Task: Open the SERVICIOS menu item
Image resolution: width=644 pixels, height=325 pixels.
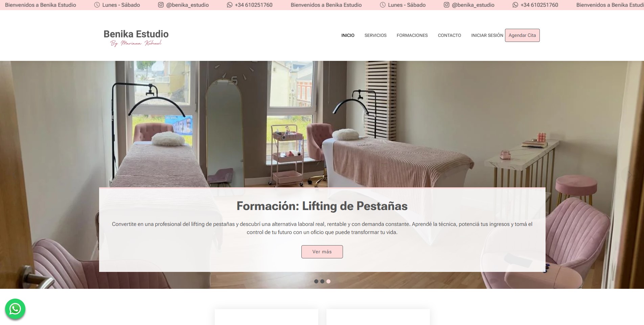Action: point(375,36)
